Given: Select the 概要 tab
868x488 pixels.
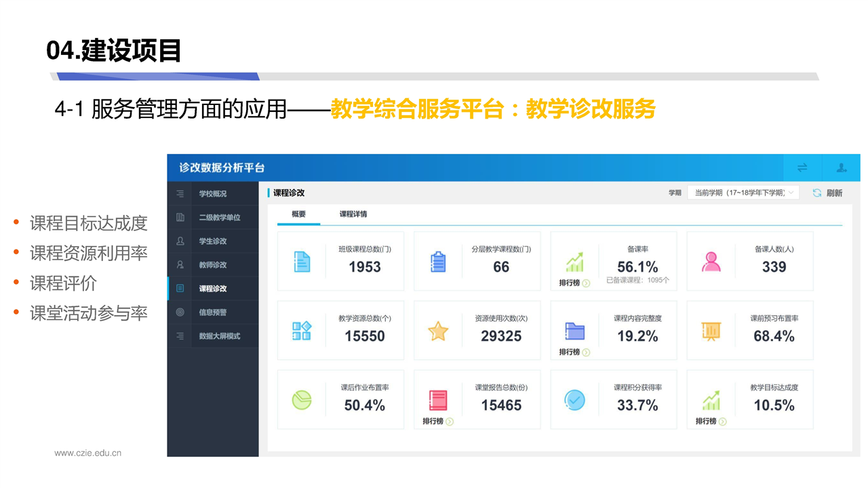Looking at the screenshot, I should (x=298, y=214).
